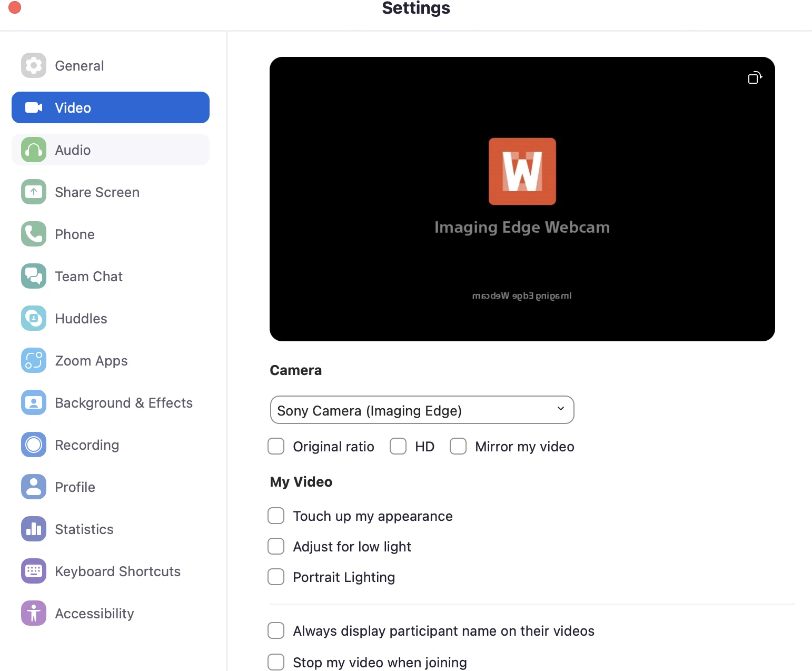Open Keyboard Shortcuts settings
This screenshot has height=671, width=812.
click(x=111, y=571)
